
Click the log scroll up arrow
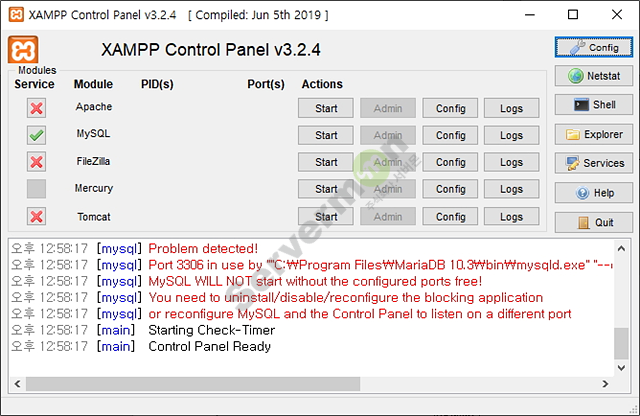point(621,248)
